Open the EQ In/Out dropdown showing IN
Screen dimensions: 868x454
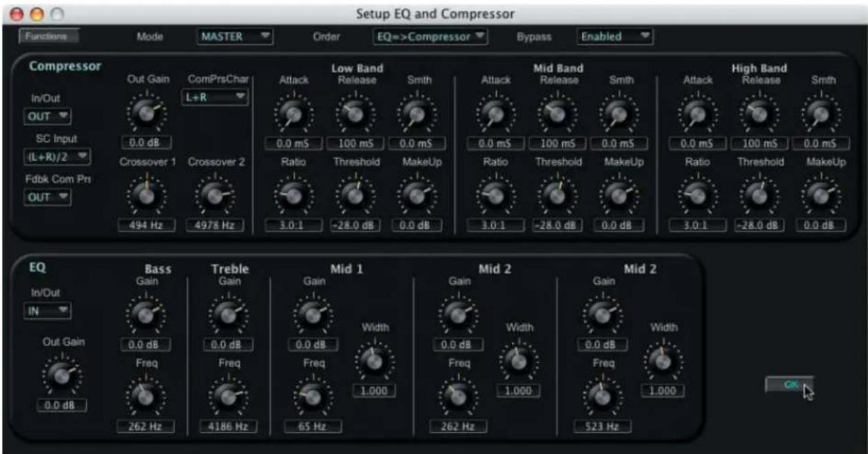[48, 311]
